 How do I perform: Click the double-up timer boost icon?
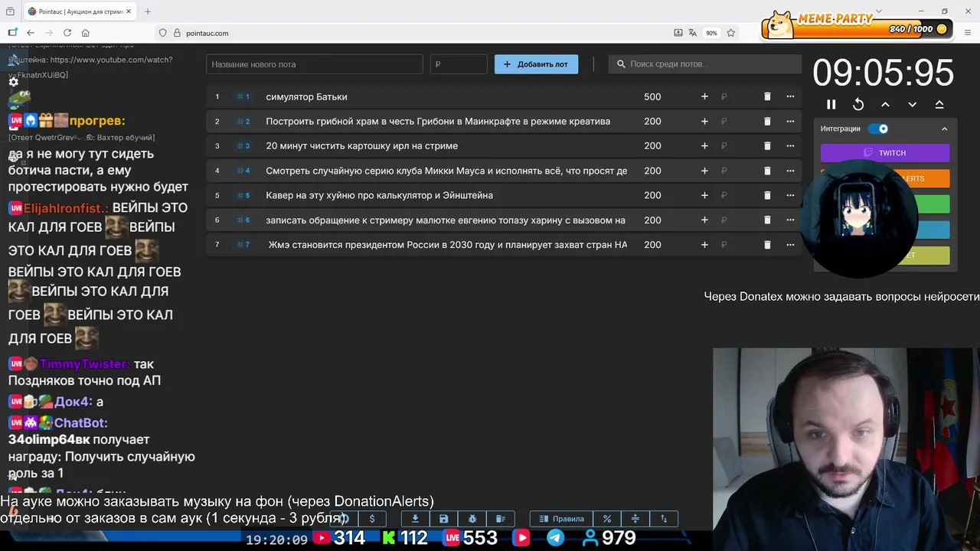[x=939, y=105]
